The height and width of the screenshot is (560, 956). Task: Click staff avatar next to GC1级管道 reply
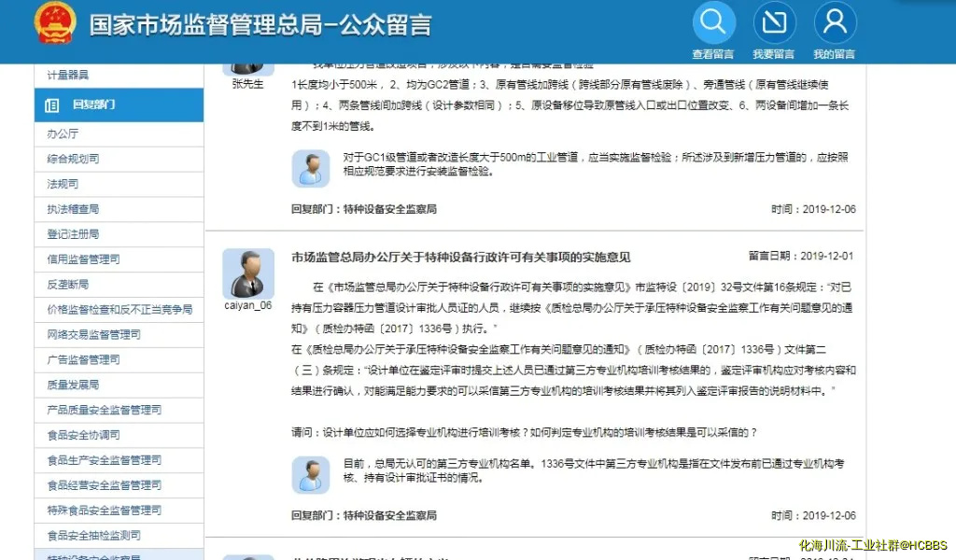(x=311, y=168)
